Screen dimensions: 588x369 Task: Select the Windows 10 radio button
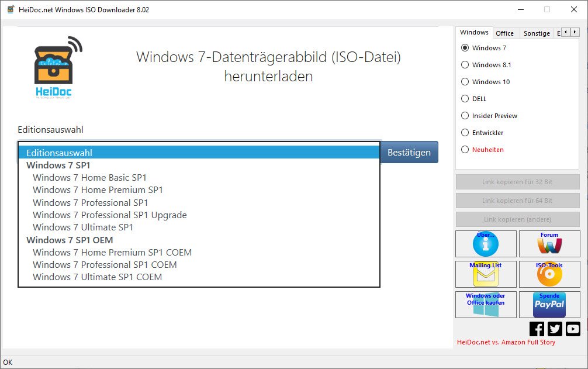[x=465, y=81]
